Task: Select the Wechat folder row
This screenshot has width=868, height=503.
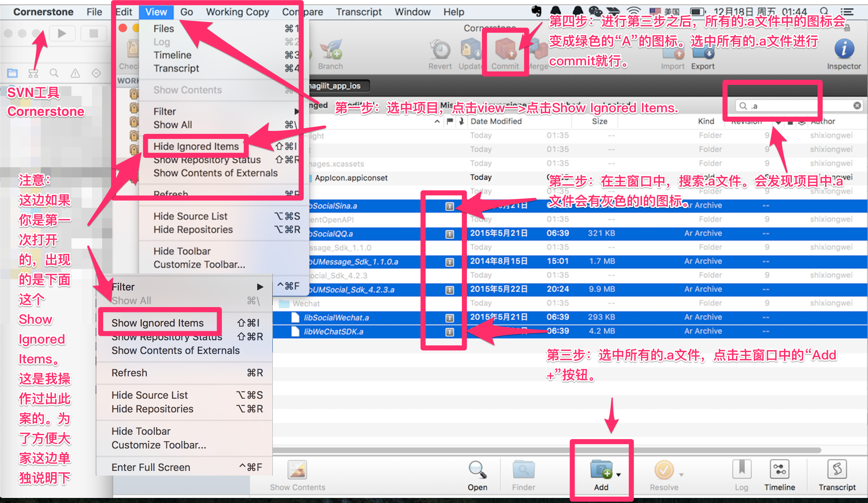Action: [x=570, y=303]
